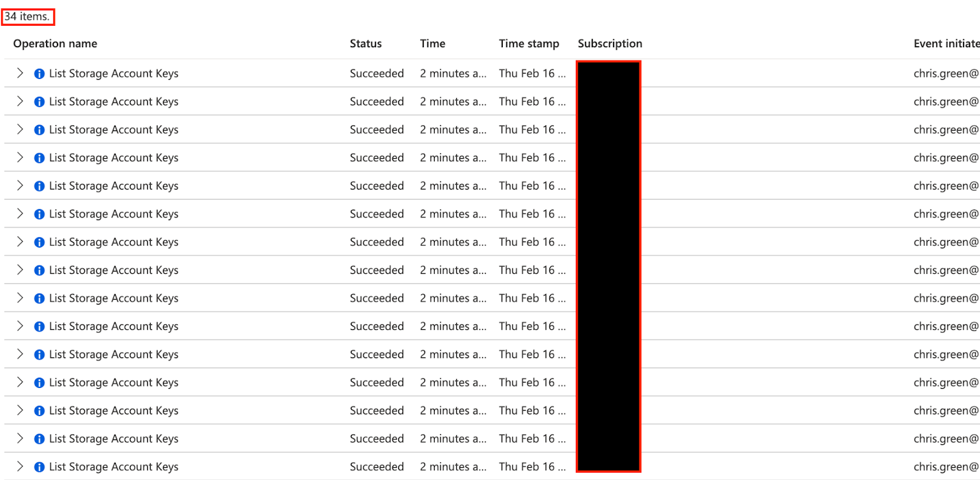
Task: Click the Operation name column header
Action: 55,44
